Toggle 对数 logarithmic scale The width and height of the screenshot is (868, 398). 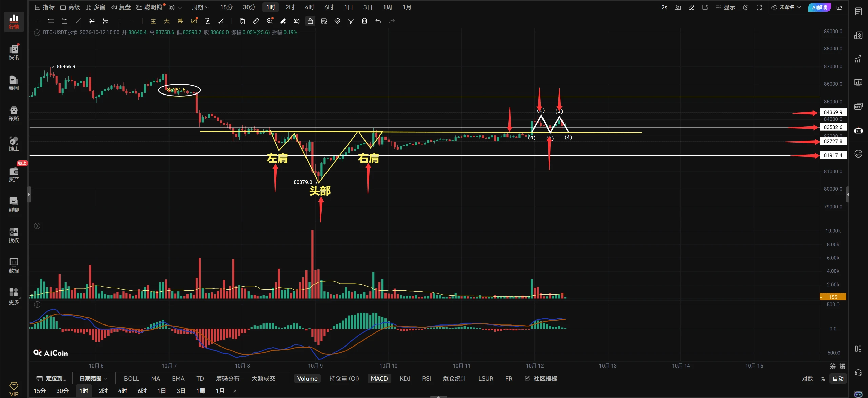[807, 378]
